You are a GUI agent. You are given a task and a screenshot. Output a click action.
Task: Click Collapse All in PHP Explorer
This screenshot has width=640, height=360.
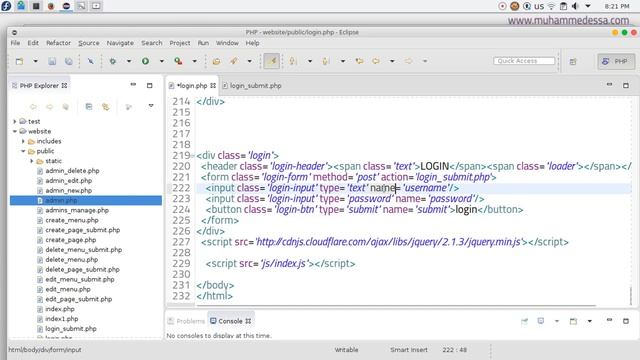click(x=89, y=107)
